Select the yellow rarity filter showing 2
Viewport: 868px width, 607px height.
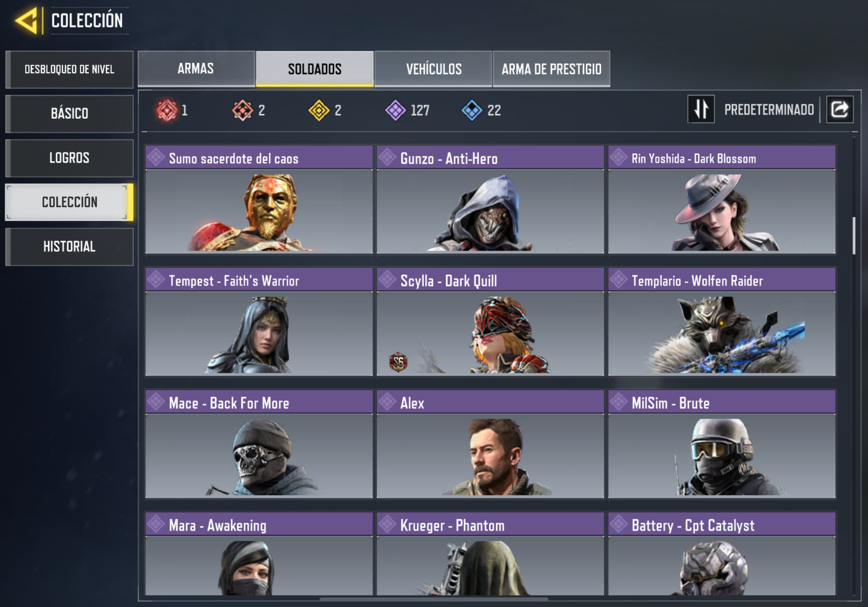tap(319, 110)
